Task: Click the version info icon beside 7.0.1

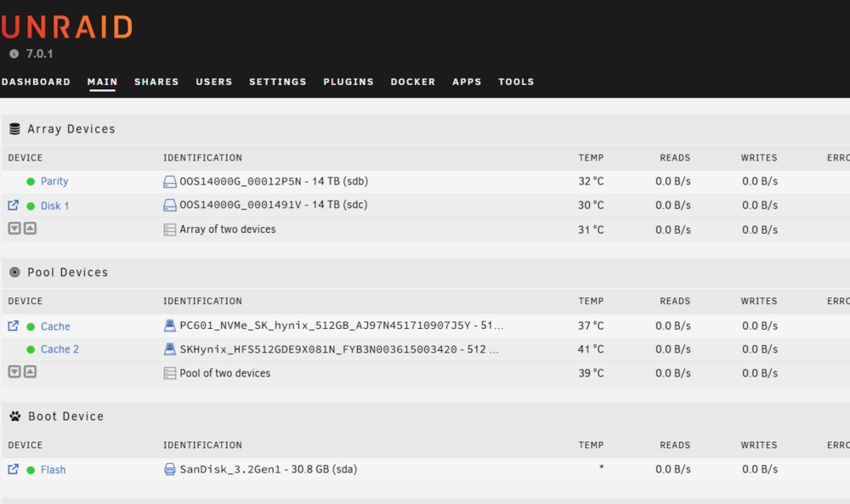Action: (14, 54)
